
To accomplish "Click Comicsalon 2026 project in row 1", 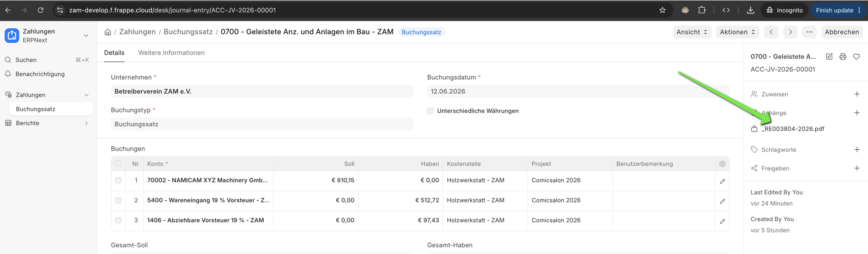I will (556, 180).
